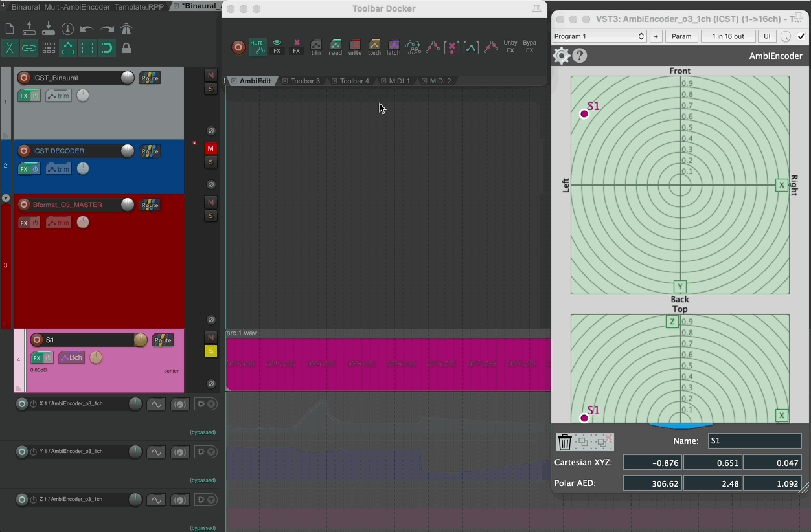Toggle the snap magnet icon
The image size is (811, 532).
(x=106, y=48)
